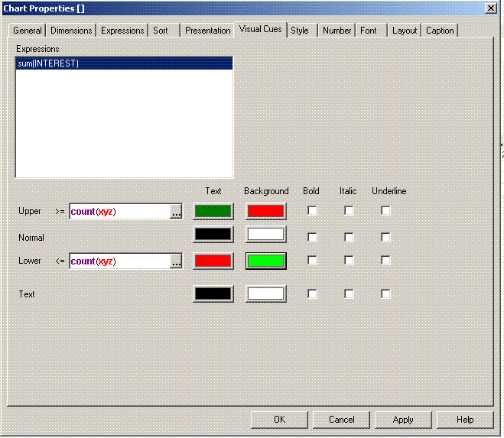
Task: Enable Bold for the Lower row
Action: pyautogui.click(x=312, y=261)
